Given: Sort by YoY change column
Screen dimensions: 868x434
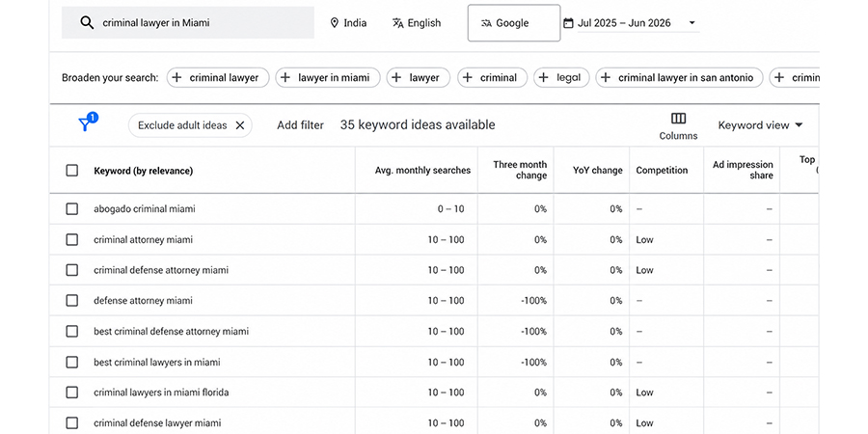Looking at the screenshot, I should [597, 171].
